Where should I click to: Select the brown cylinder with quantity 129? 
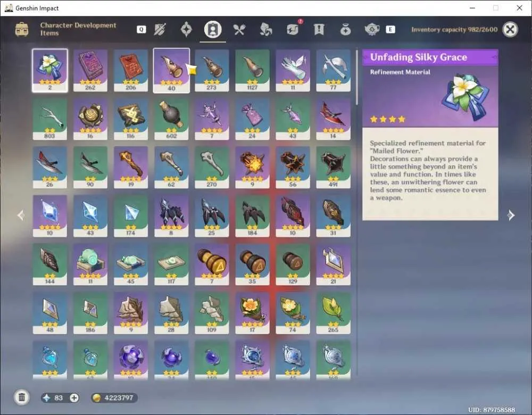click(x=293, y=264)
